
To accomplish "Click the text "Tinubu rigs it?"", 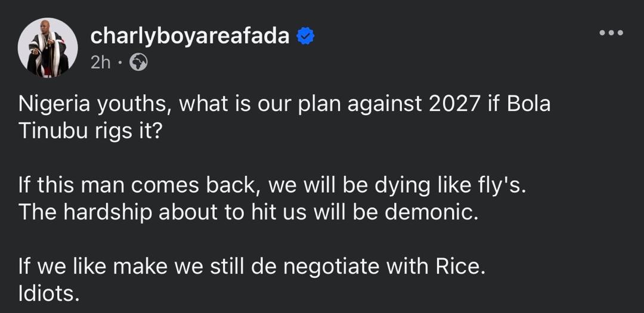I will coord(90,131).
